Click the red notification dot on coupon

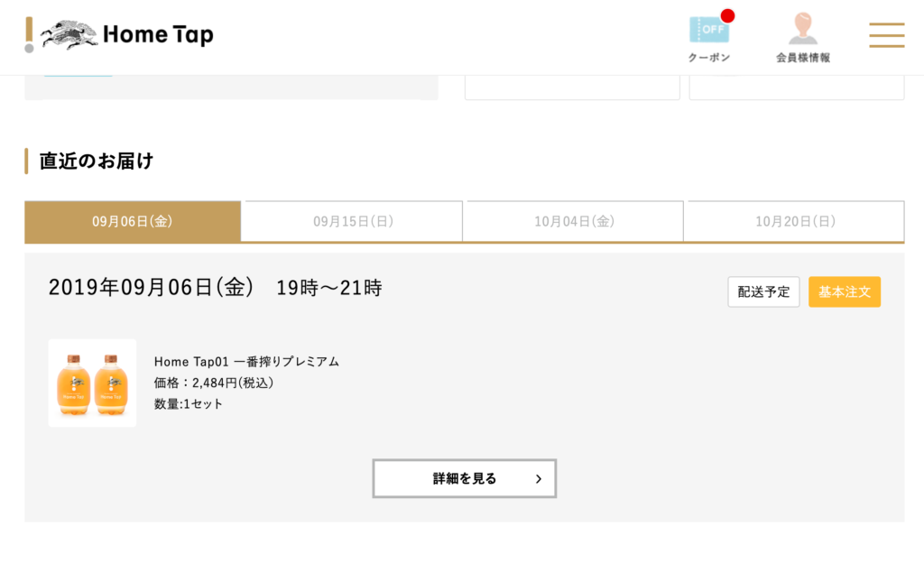(727, 15)
